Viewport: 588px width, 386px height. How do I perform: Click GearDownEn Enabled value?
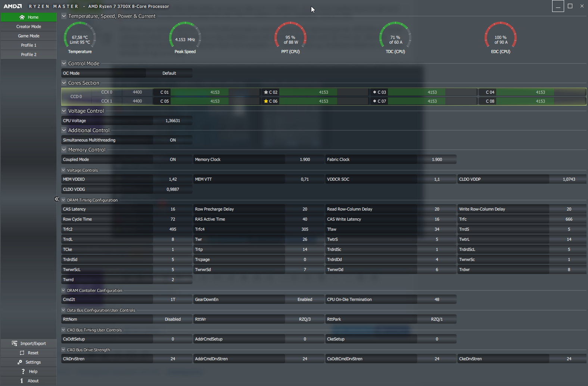[x=305, y=299]
